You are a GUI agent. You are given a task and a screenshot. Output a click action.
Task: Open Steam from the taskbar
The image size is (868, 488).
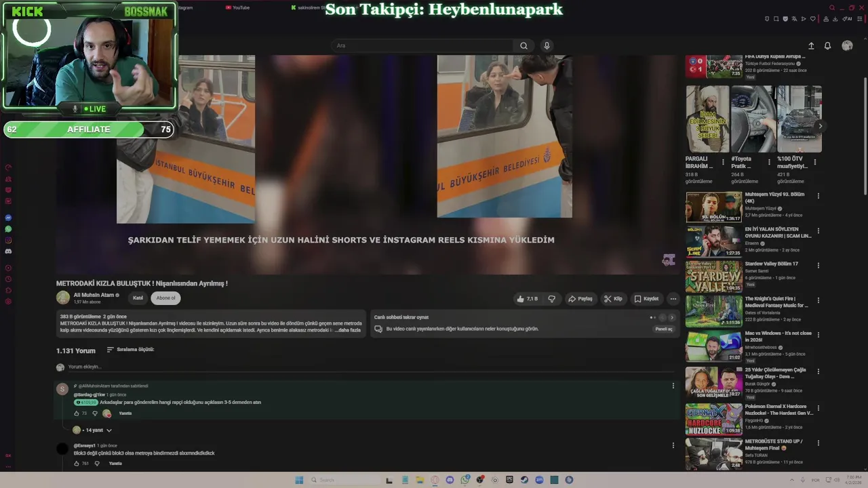524,480
